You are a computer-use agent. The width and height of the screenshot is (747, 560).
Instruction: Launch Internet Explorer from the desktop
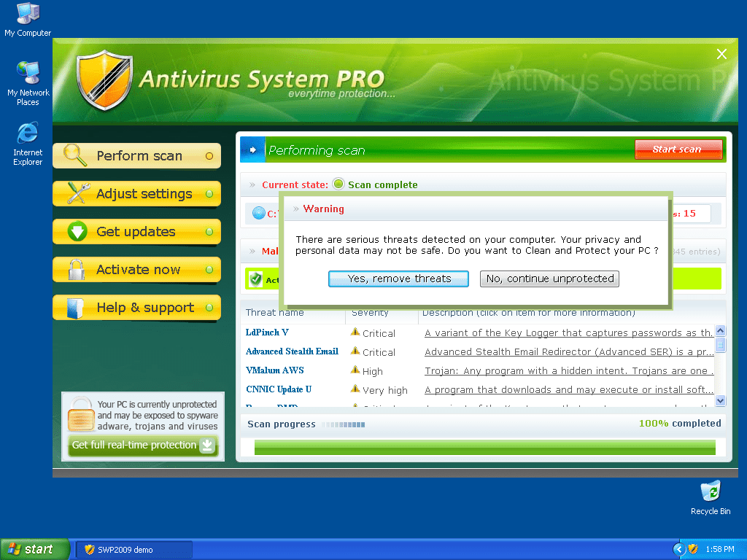click(28, 133)
